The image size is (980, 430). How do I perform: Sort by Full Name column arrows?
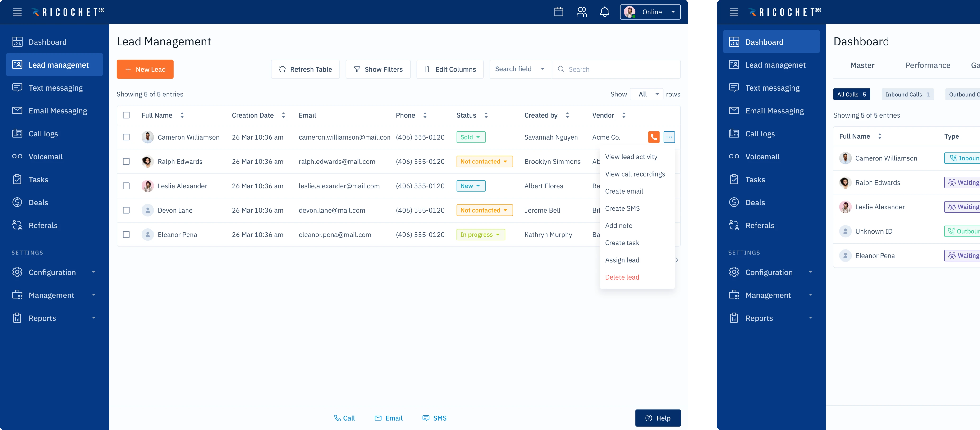pos(182,115)
